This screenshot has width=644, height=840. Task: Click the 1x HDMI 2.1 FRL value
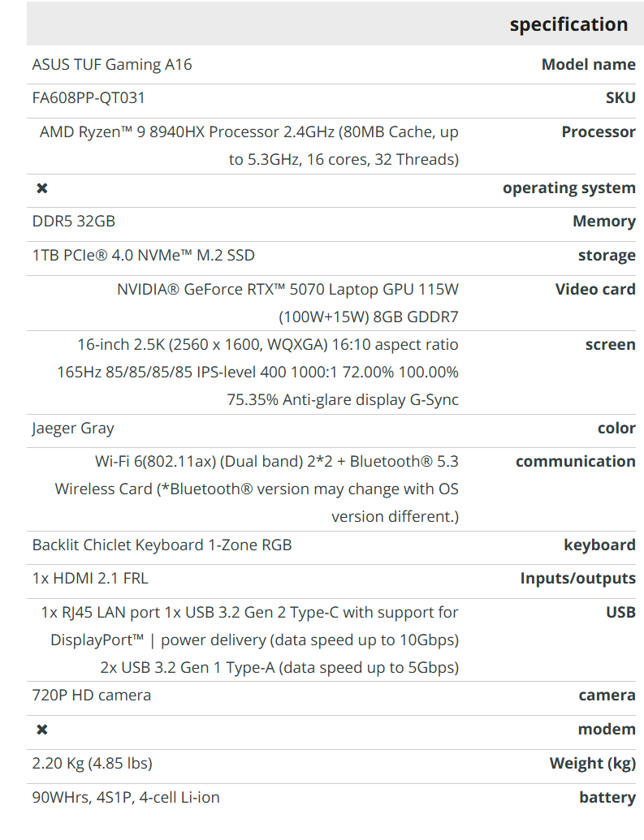90,579
